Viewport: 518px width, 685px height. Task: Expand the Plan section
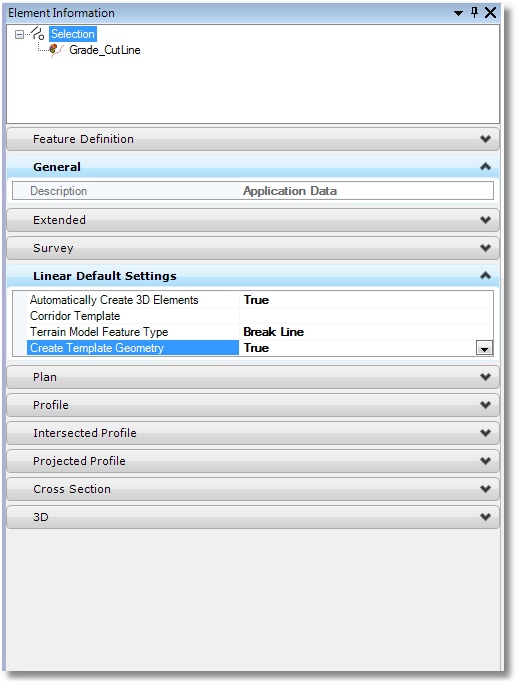[253, 377]
